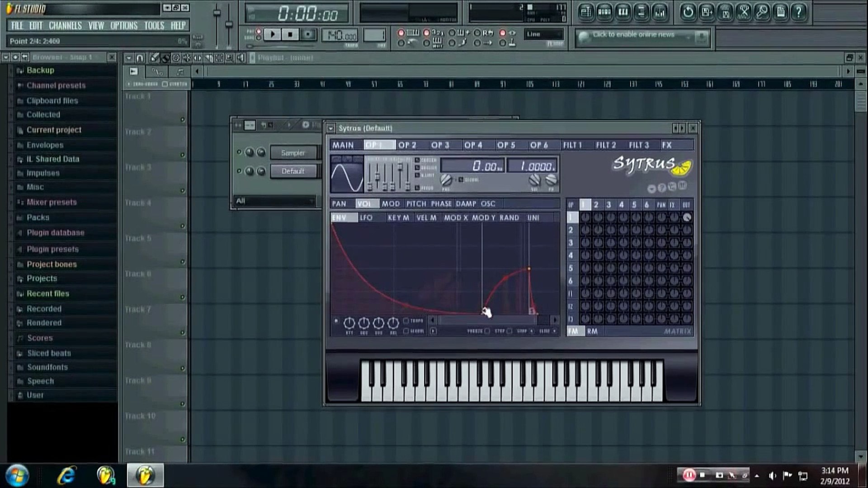Select the playlist zoom tool
868x488 pixels.
click(x=230, y=58)
